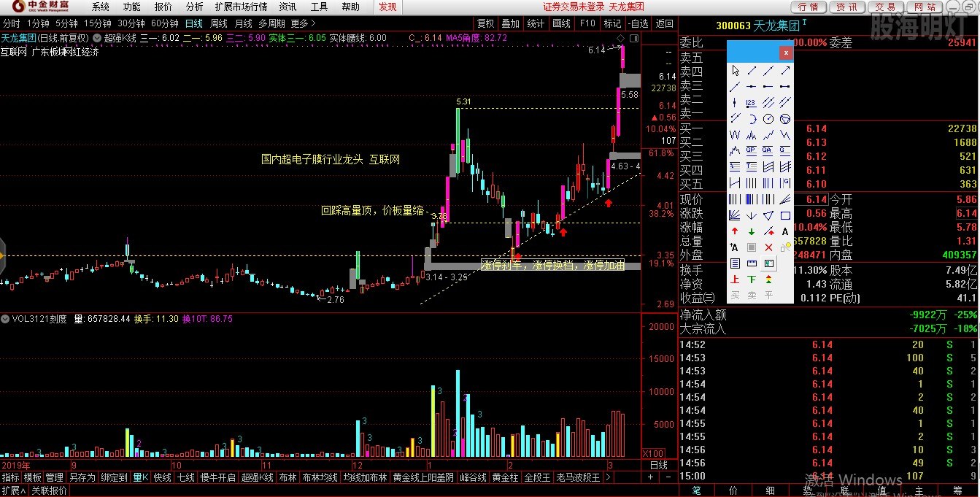Click the 叠加 overlay button
This screenshot has height=497, width=980.
tap(511, 23)
